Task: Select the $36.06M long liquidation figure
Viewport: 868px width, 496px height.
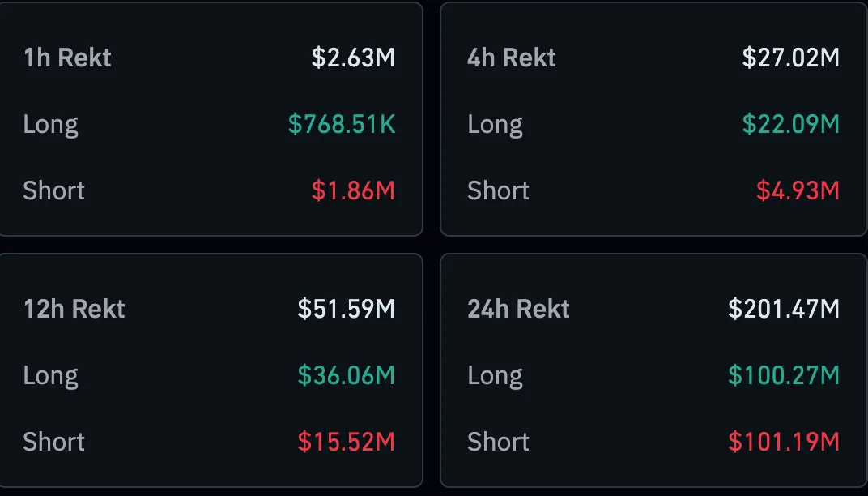Action: coord(348,375)
